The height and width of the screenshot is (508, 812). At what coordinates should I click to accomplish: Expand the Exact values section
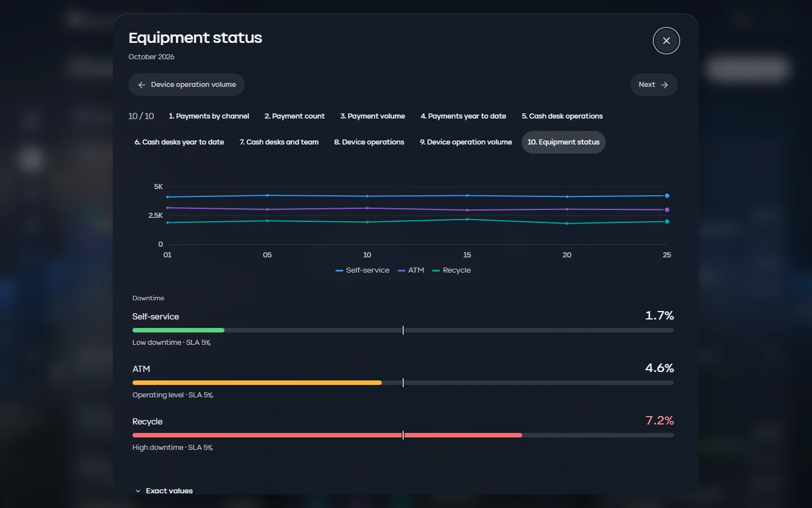pos(164,491)
